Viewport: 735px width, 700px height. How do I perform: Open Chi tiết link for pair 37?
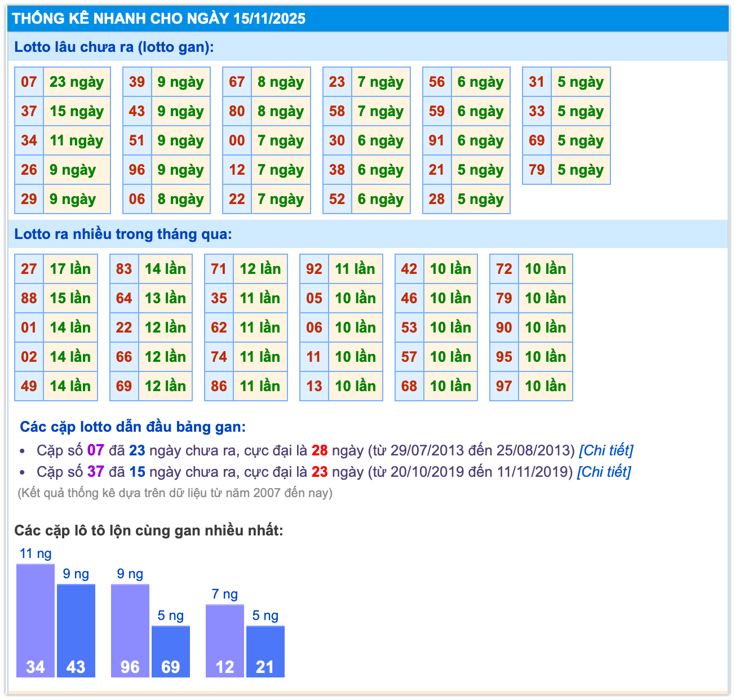(x=604, y=472)
